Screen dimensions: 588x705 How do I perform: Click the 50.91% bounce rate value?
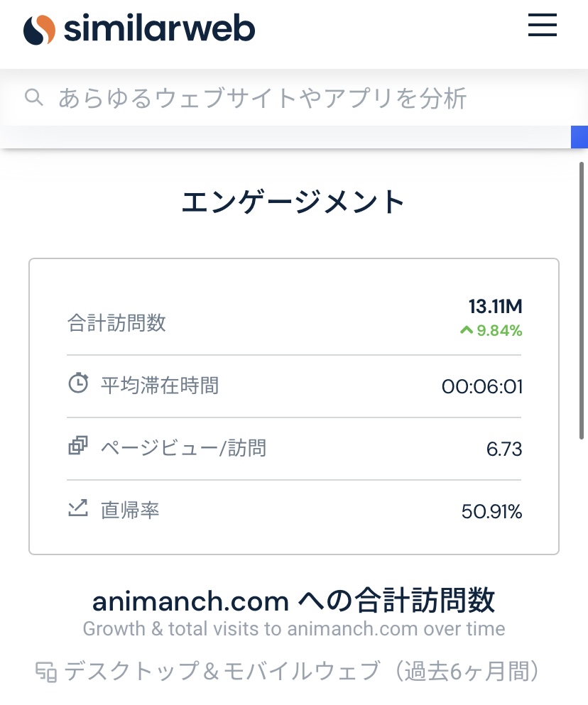click(x=491, y=511)
